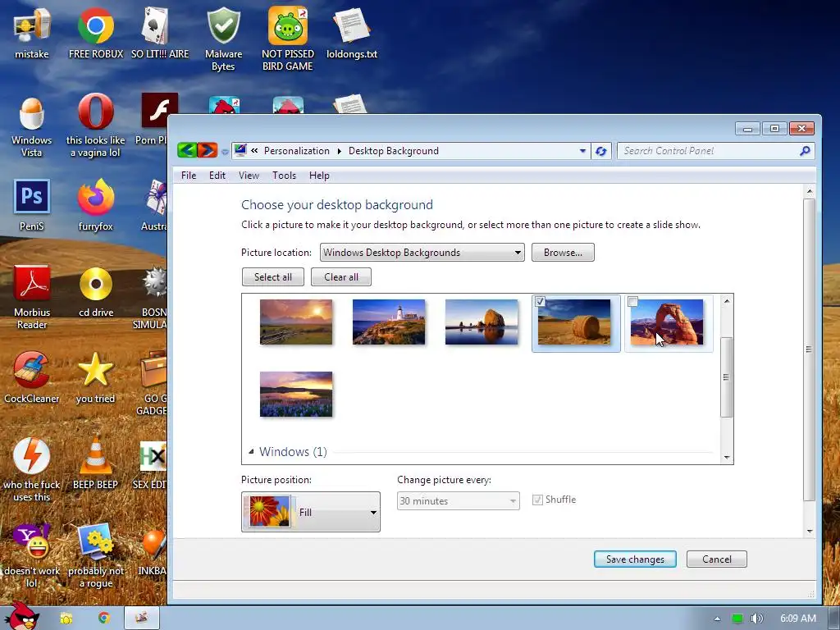
Task: Check the red rock arch wallpaper checkbox
Action: (632, 302)
